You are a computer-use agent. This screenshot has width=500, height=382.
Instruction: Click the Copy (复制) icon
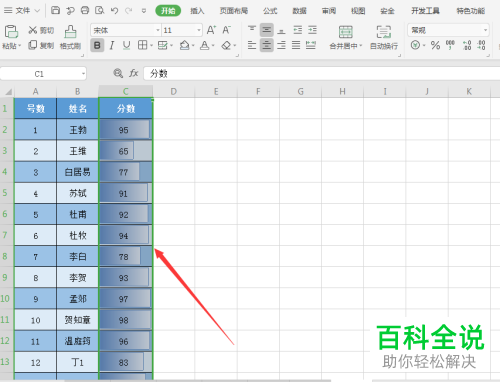click(33, 45)
